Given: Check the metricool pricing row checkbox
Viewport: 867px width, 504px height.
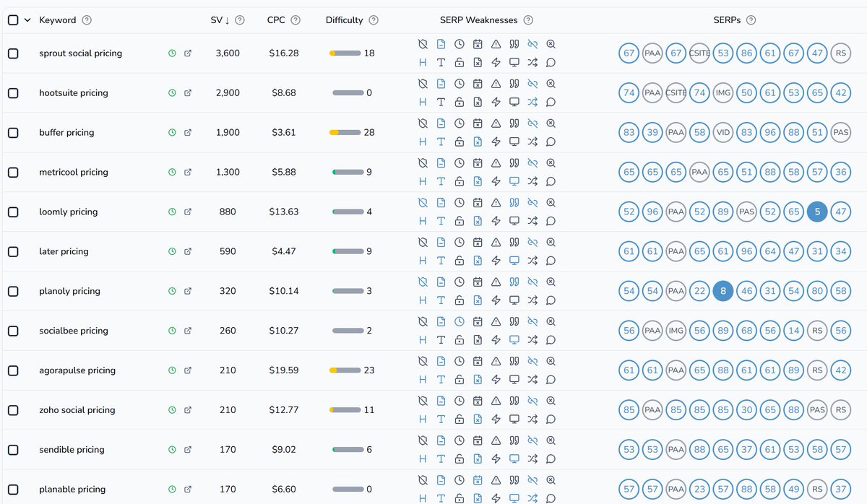Looking at the screenshot, I should 13,173.
